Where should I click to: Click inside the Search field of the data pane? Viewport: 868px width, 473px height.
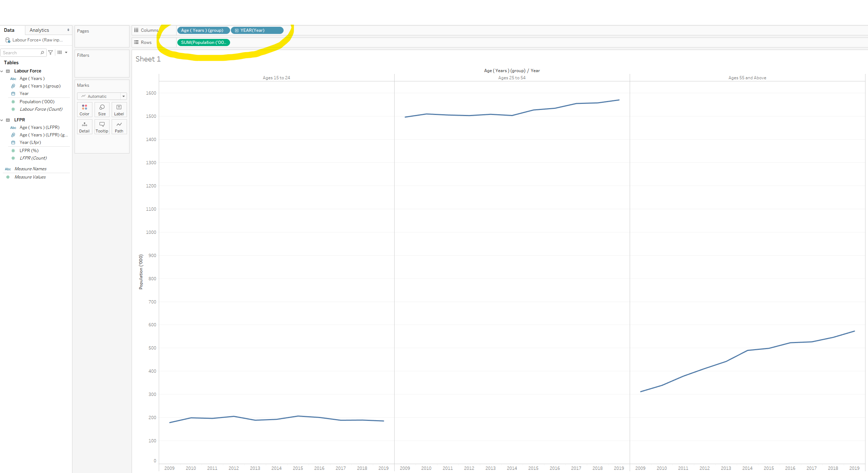click(x=21, y=52)
